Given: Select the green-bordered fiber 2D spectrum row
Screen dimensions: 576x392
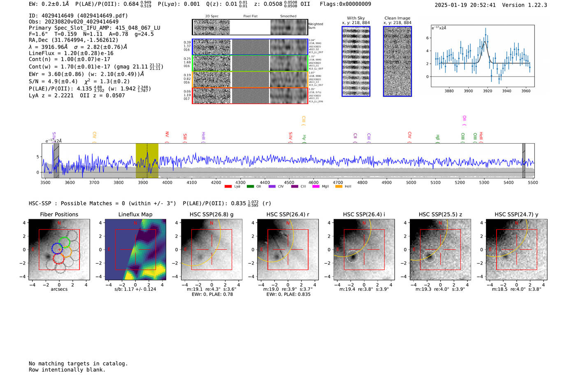Looking at the screenshot, I should (x=250, y=63).
